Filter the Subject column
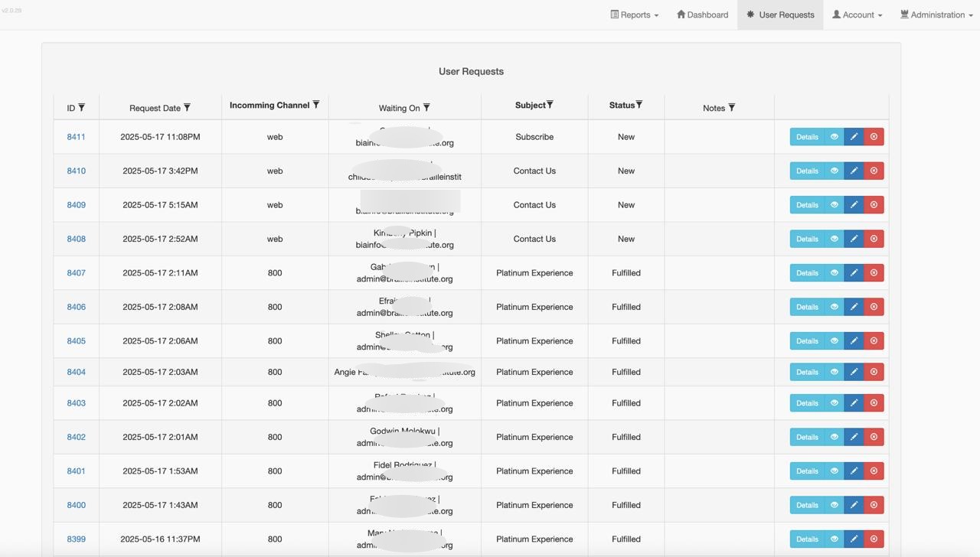980x557 pixels. [x=550, y=105]
